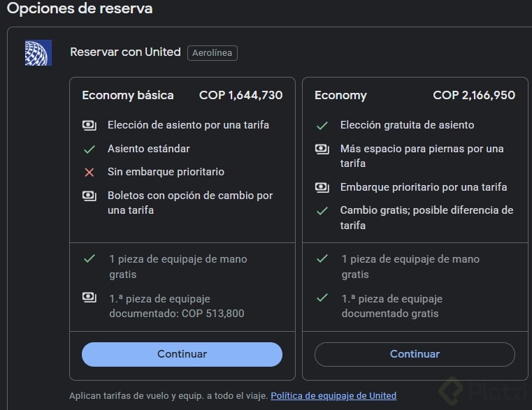Click fee icon beside Elección de asiento por una tarifa

coord(89,125)
